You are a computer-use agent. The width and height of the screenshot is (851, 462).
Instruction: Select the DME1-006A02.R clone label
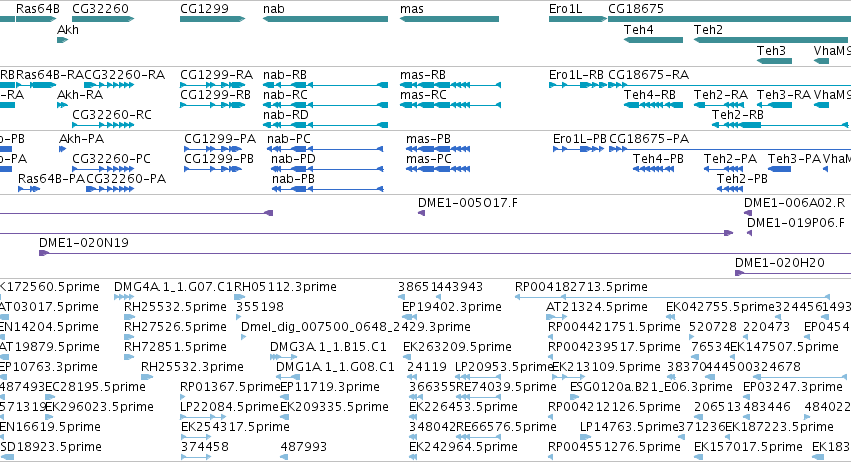click(794, 203)
